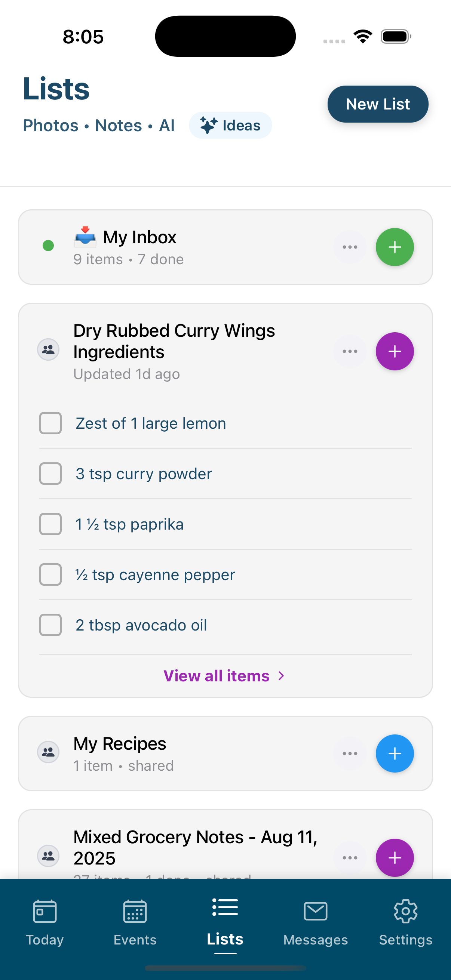Add item to Dry Rubbed Curry Wings list

[x=395, y=351]
